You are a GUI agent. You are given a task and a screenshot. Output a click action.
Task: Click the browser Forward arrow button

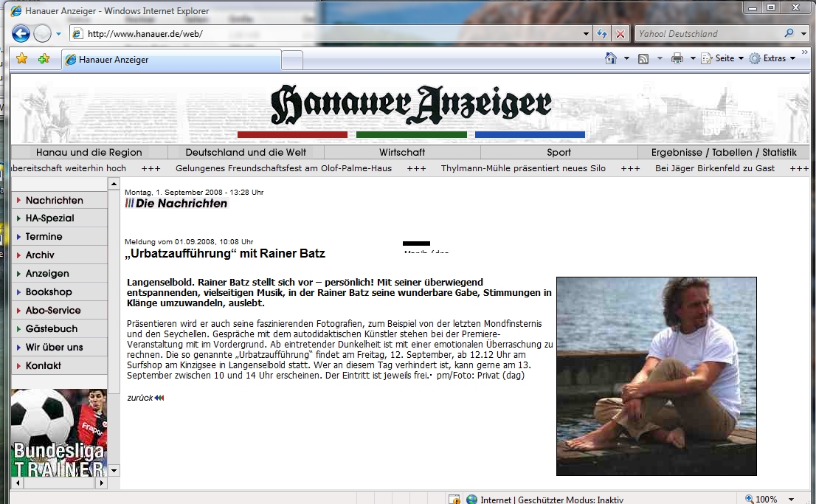(x=42, y=34)
